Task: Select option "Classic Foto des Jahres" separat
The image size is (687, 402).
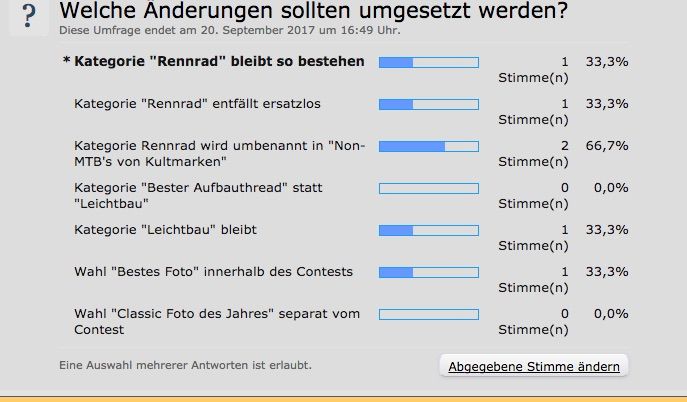Action: pos(216,321)
